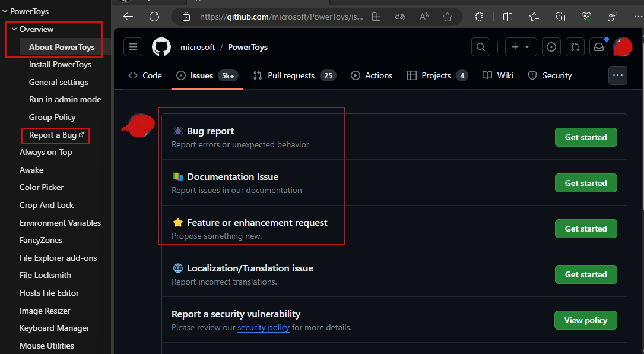Open the create new plus dropdown
The width and height of the screenshot is (644, 354).
pyautogui.click(x=521, y=47)
